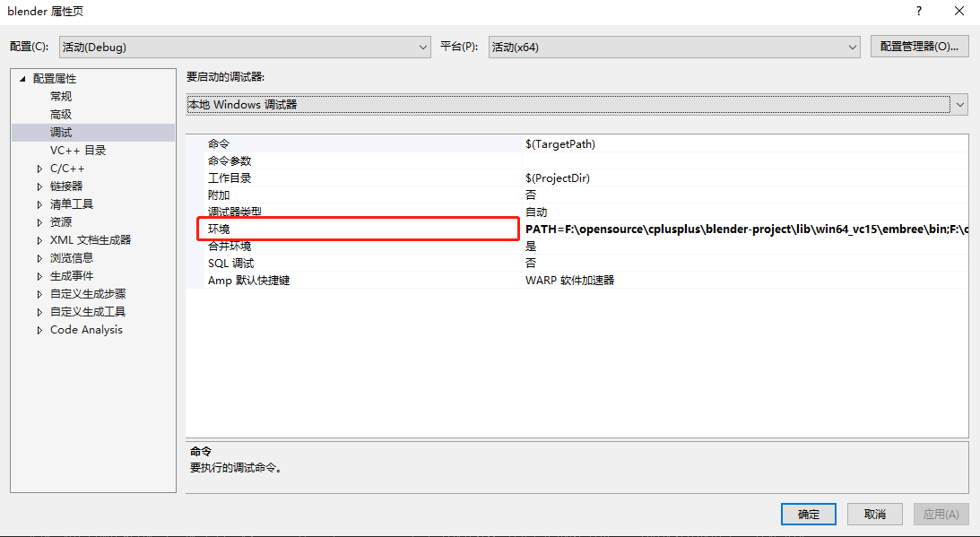Open the 平台(P) x64 platform dropdown
Screen dimensions: 980x537
point(674,47)
